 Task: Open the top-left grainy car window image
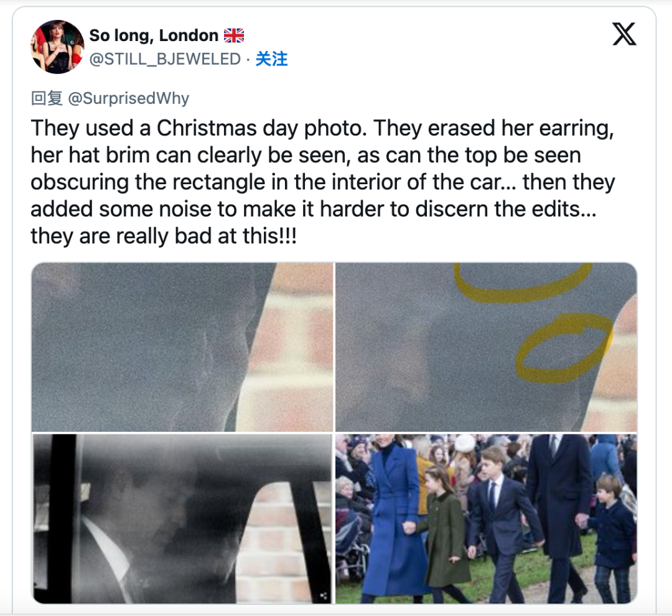pos(182,347)
